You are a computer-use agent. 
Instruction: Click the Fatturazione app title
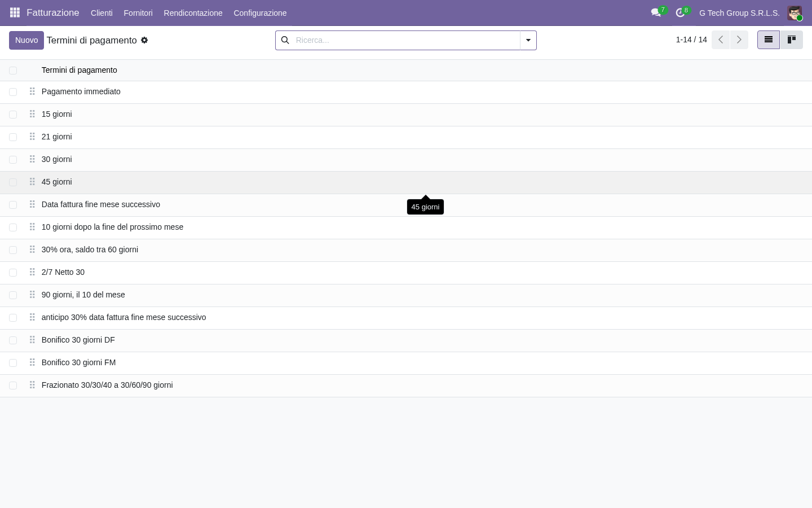(x=53, y=12)
